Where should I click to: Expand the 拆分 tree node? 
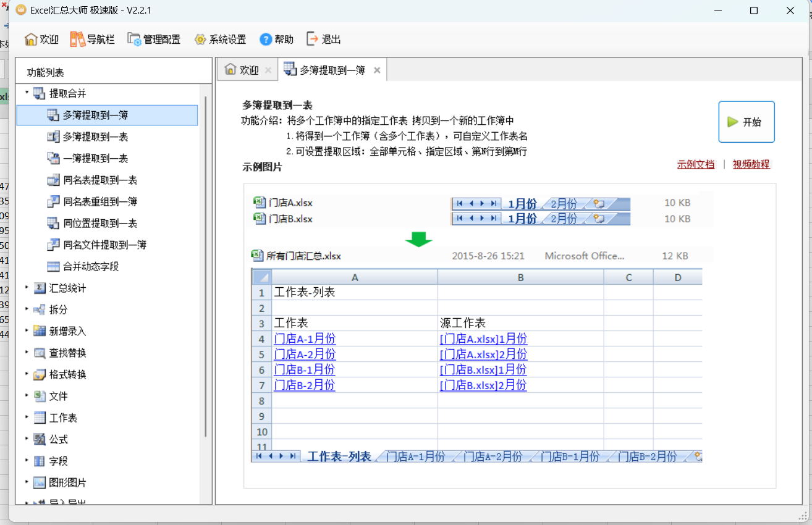click(27, 309)
